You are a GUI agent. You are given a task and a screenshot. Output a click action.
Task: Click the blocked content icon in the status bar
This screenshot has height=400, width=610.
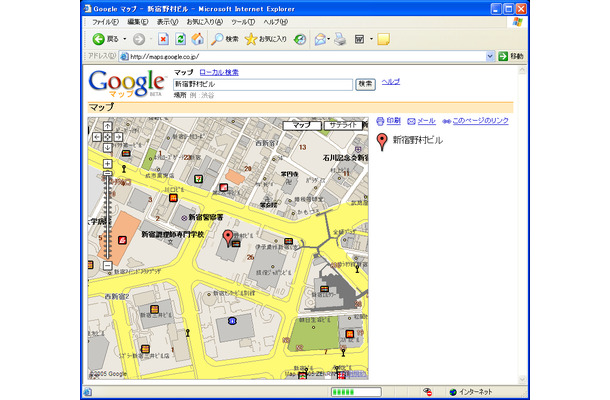point(427,392)
